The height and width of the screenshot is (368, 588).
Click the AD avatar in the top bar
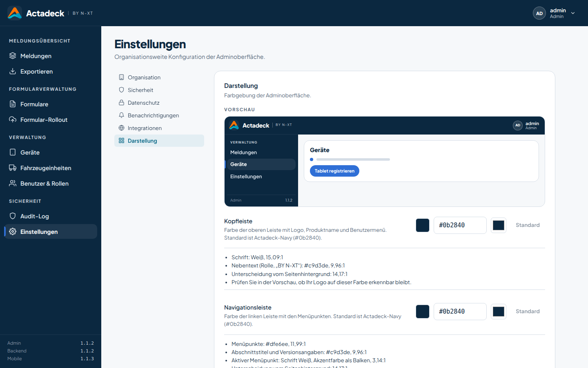(539, 13)
